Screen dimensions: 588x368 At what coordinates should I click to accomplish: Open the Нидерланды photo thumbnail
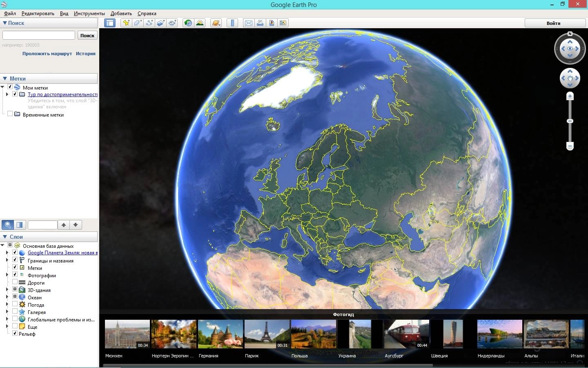pos(499,334)
